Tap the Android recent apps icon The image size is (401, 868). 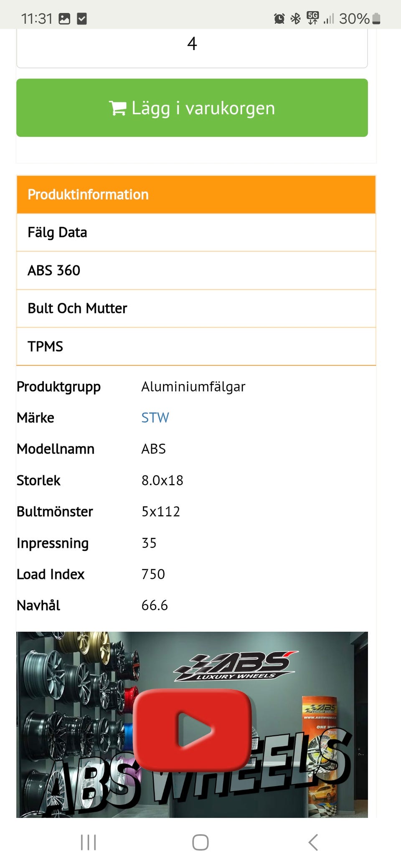88,842
